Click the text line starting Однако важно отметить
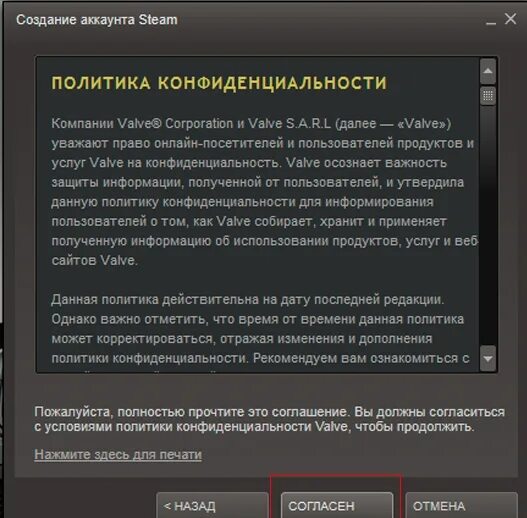The width and height of the screenshot is (527, 518). [257, 319]
